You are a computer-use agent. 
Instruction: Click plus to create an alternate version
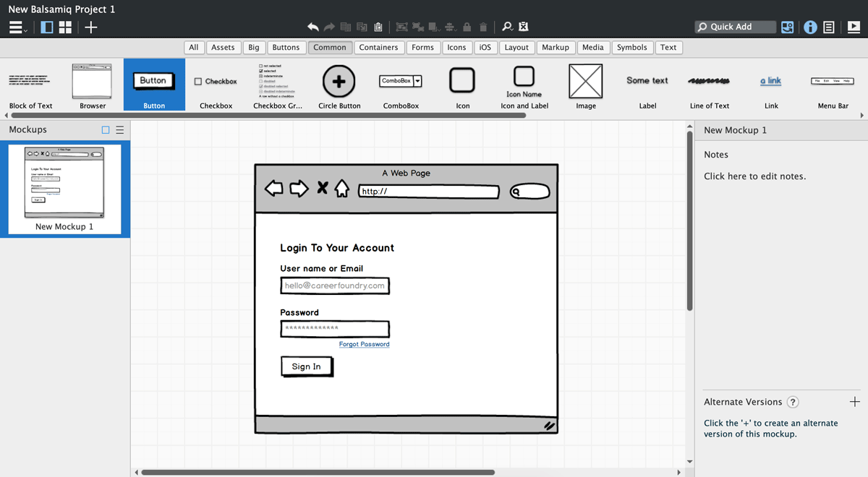click(856, 402)
